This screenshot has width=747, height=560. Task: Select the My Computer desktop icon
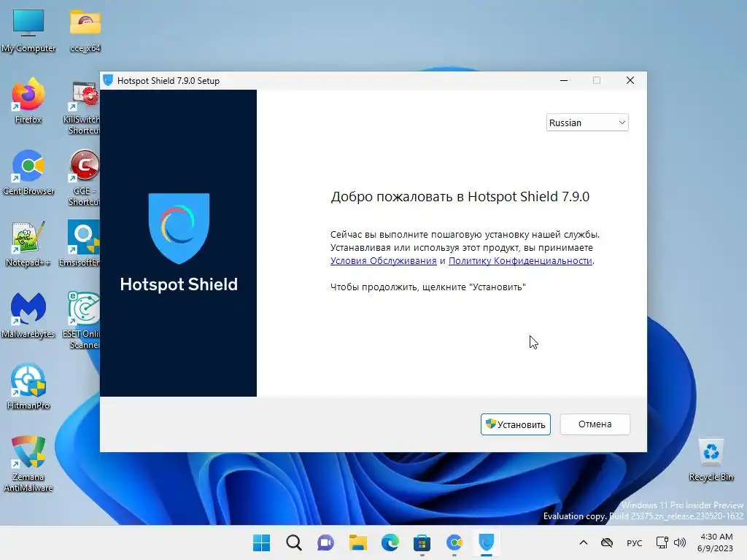[28, 31]
